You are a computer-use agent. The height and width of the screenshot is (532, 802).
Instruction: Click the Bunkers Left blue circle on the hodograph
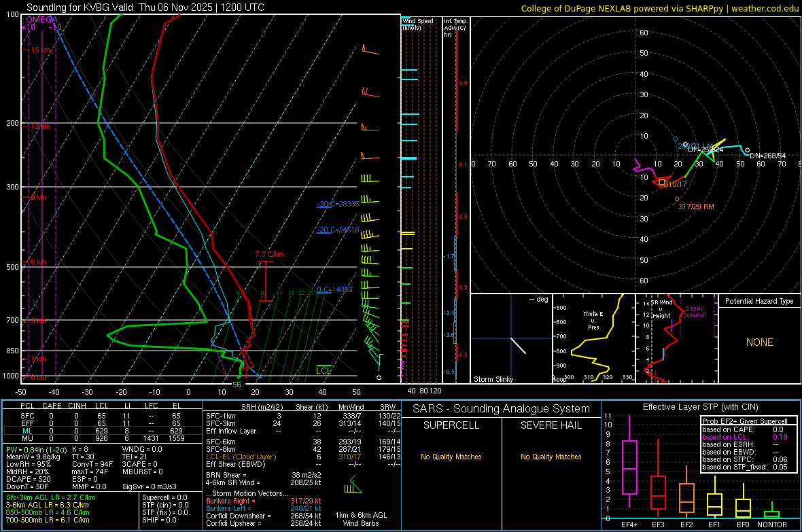click(x=676, y=139)
